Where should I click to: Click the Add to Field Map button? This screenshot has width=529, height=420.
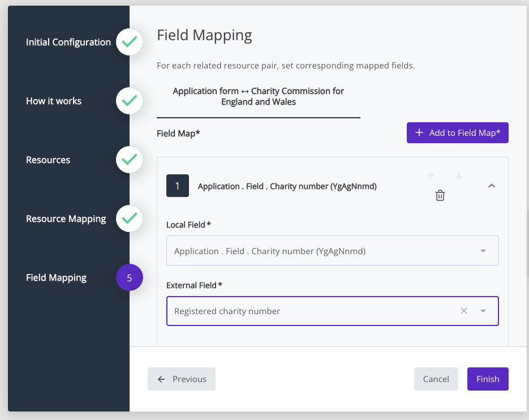click(458, 132)
